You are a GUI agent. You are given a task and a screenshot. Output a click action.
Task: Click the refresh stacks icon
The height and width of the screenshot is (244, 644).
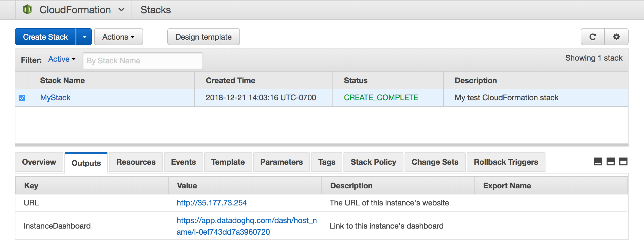coord(593,37)
